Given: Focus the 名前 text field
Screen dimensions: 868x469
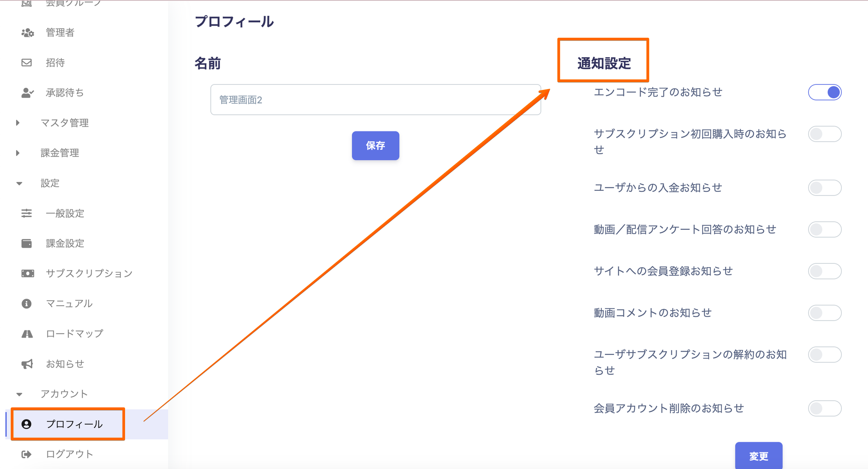Looking at the screenshot, I should pos(376,100).
